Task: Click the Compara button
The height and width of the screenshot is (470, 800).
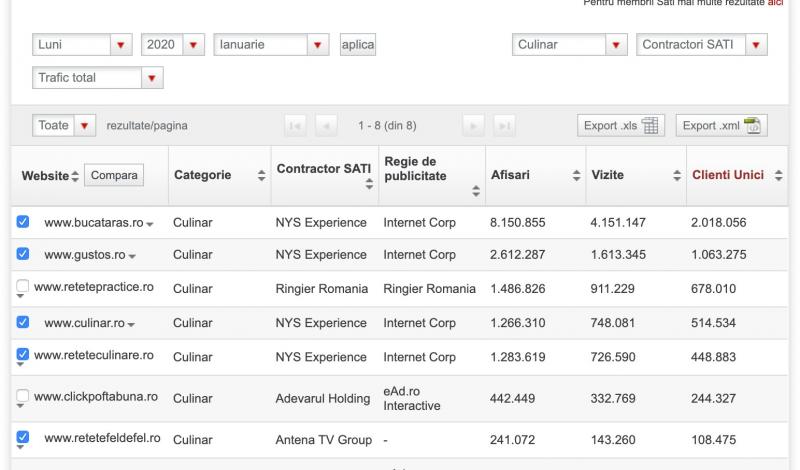Action: pyautogui.click(x=114, y=175)
